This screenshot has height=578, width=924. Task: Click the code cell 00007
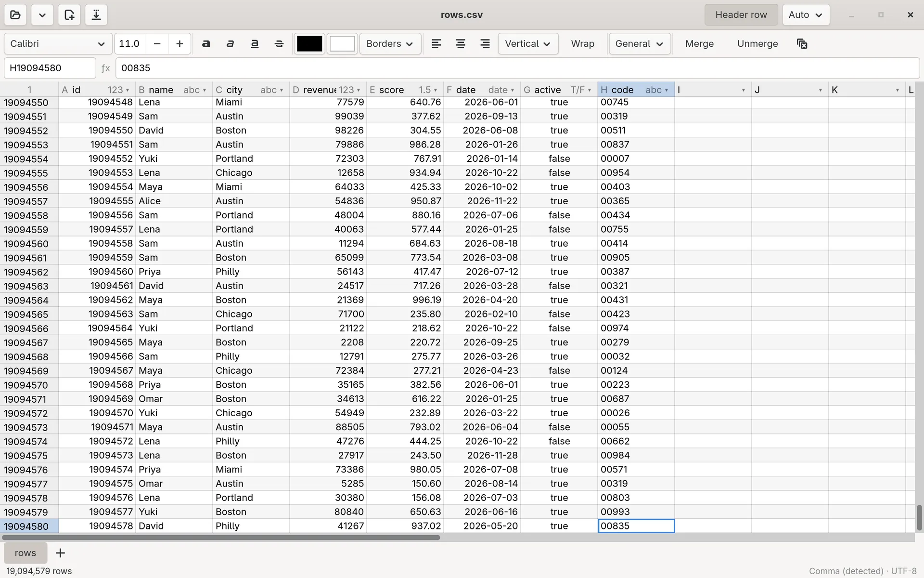636,158
